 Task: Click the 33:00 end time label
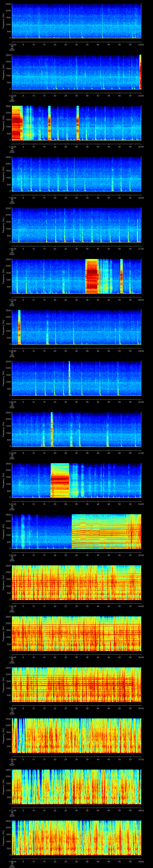[141, 555]
